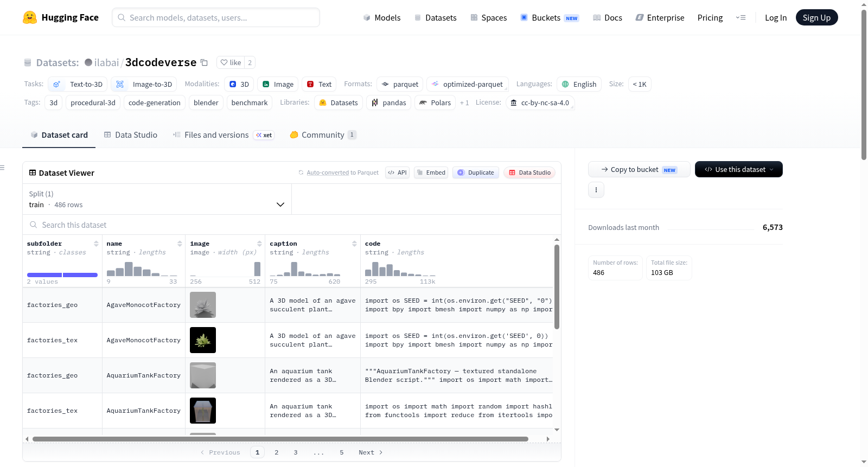Click the name lengths histogram

[142, 268]
